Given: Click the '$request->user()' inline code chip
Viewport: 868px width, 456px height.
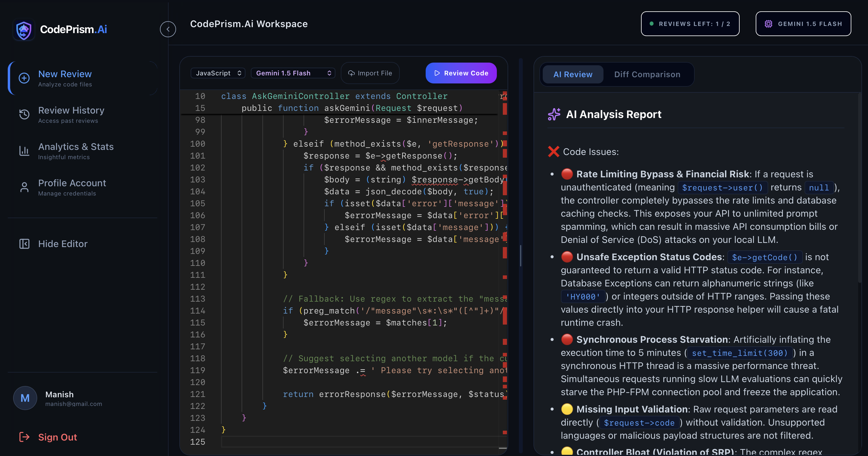Looking at the screenshot, I should 722,188.
